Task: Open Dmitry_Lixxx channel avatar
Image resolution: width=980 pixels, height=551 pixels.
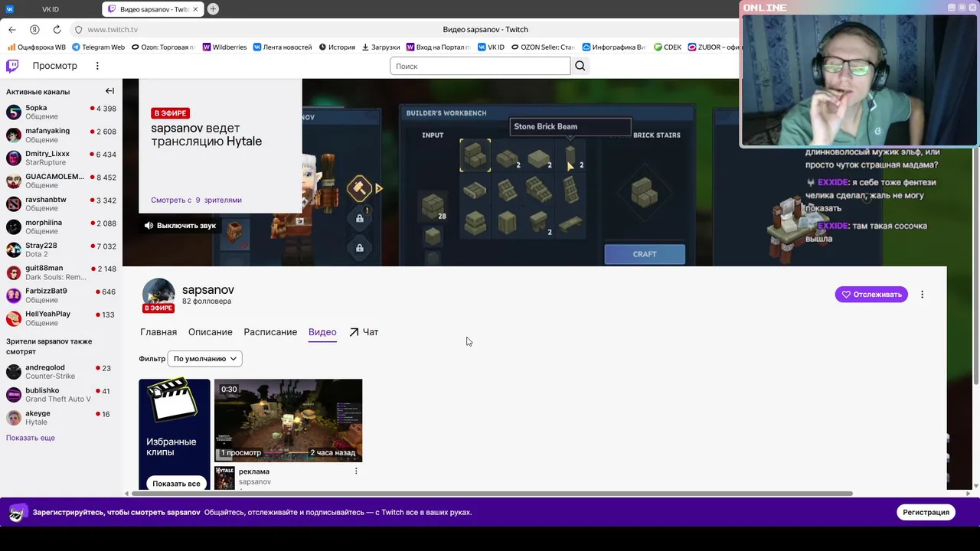Action: coord(14,158)
